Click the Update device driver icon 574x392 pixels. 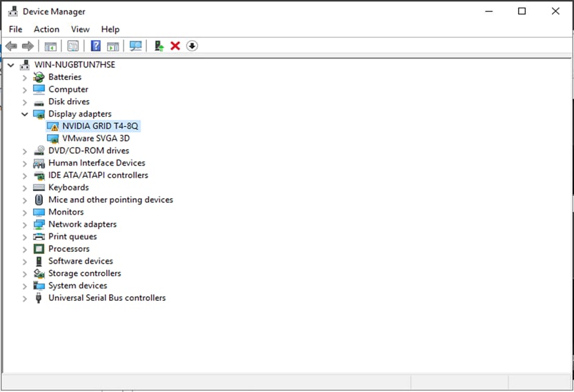159,46
